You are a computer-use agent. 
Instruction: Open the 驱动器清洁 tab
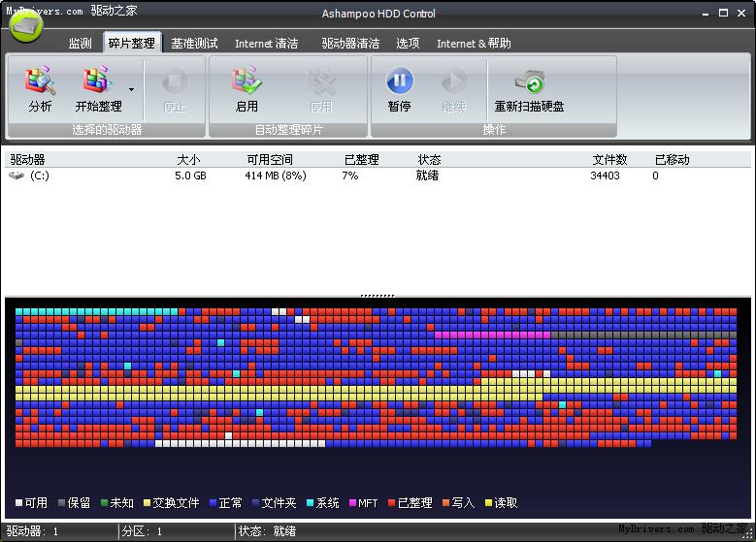(350, 44)
